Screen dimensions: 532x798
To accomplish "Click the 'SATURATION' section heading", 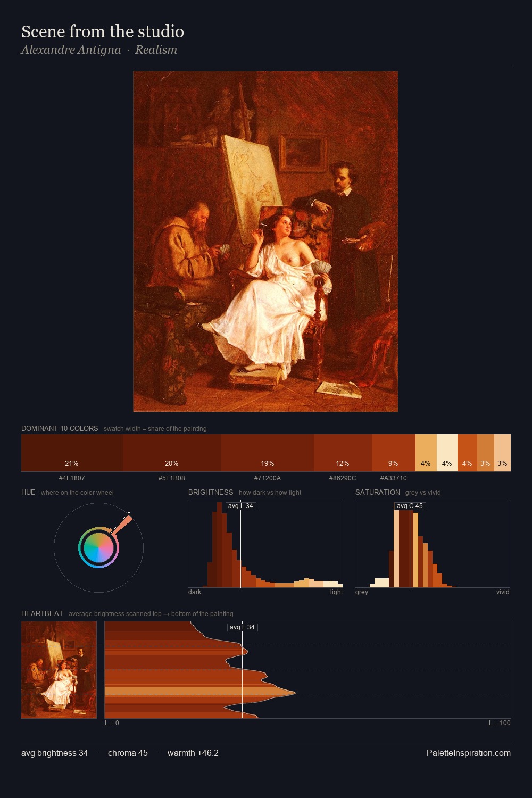I will pos(378,492).
